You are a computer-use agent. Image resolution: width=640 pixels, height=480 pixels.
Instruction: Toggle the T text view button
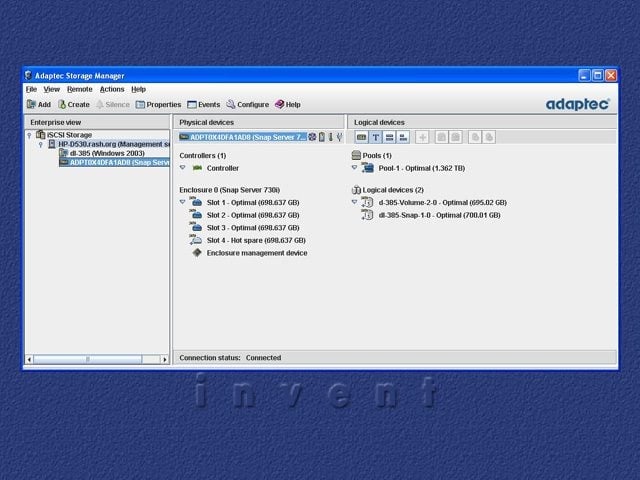tap(376, 137)
